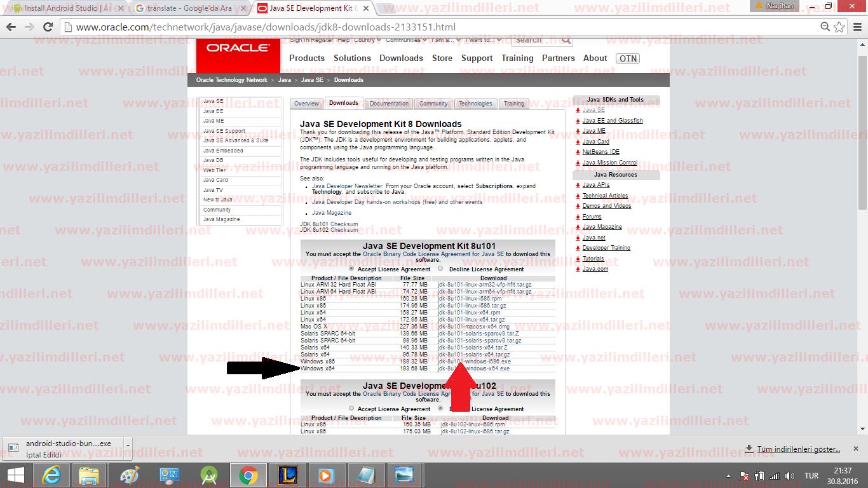This screenshot has height=488, width=868.
Task: Switch to translate Google browser tab
Action: [x=189, y=8]
